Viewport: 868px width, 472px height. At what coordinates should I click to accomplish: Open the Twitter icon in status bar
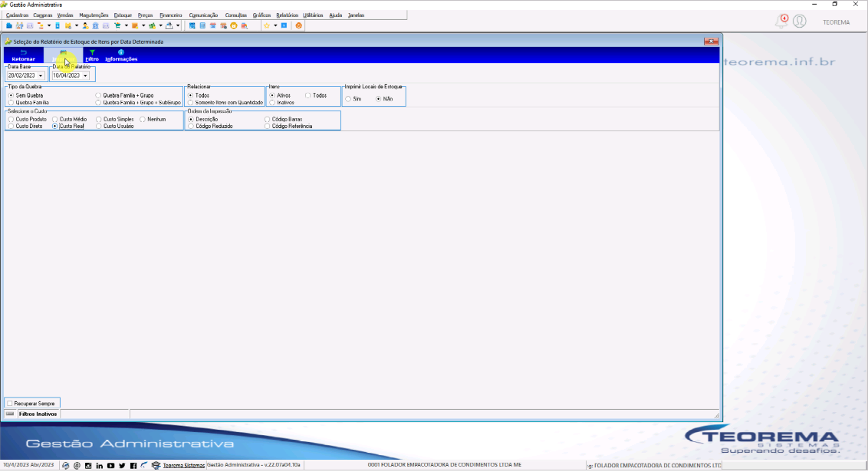click(123, 465)
